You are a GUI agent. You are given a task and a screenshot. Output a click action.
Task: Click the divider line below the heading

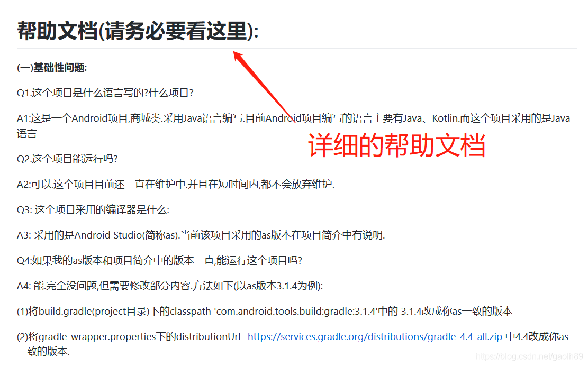coord(296,48)
